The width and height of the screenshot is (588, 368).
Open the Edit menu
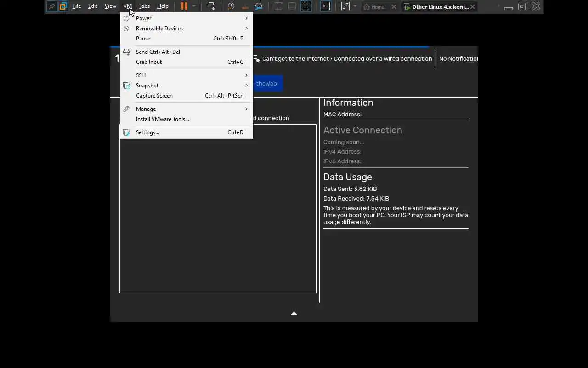(93, 6)
